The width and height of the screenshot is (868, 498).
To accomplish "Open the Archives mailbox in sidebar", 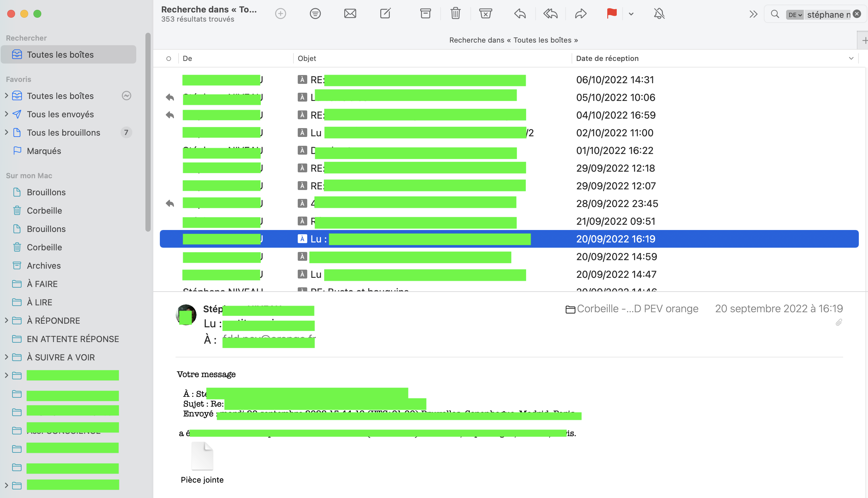I will [44, 265].
